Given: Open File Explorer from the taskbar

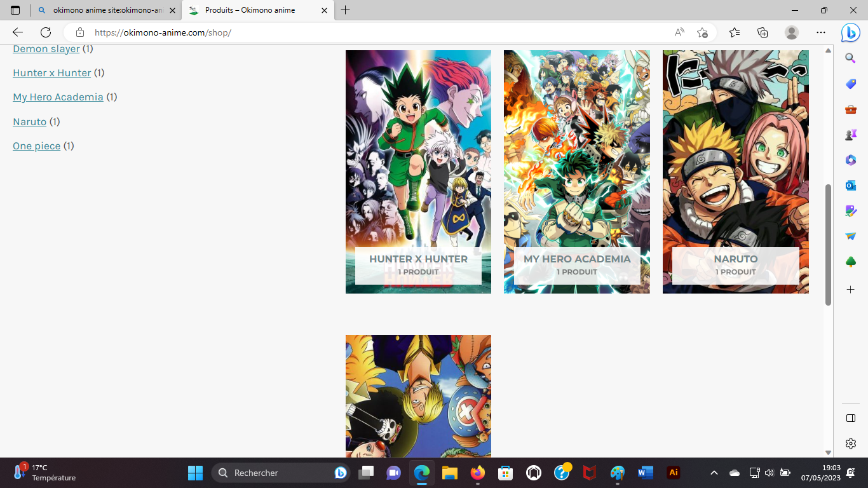Looking at the screenshot, I should pyautogui.click(x=450, y=473).
